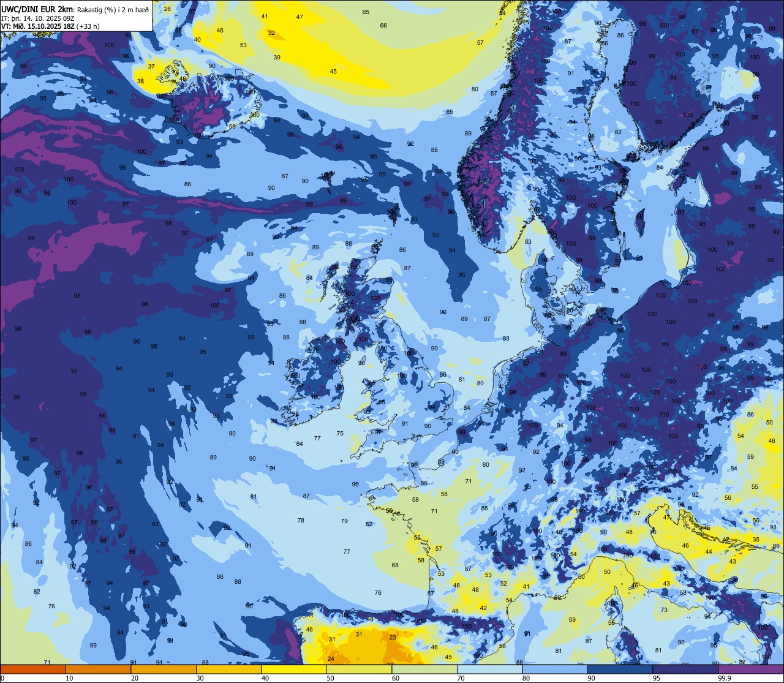Image resolution: width=784 pixels, height=683 pixels.
Task: Click the bright yellow 40–50 legend segment
Action: click(x=294, y=669)
